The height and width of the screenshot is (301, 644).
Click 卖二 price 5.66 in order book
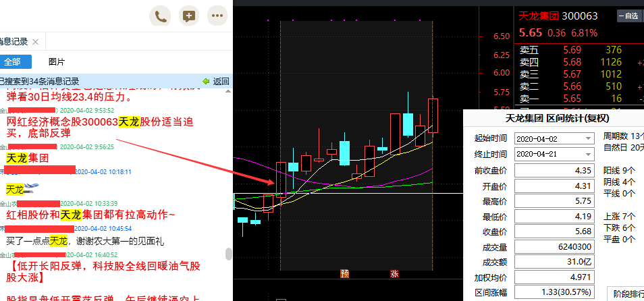[x=572, y=86]
